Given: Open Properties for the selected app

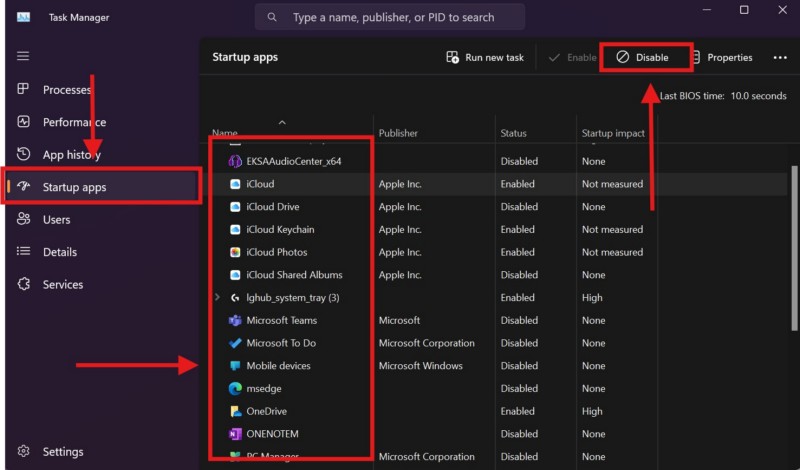Looking at the screenshot, I should (722, 58).
